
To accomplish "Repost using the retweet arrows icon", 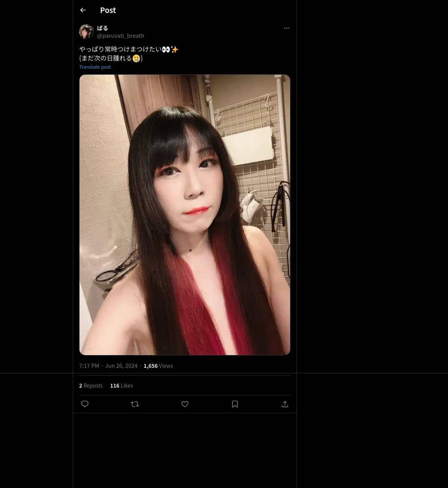I will pyautogui.click(x=135, y=404).
